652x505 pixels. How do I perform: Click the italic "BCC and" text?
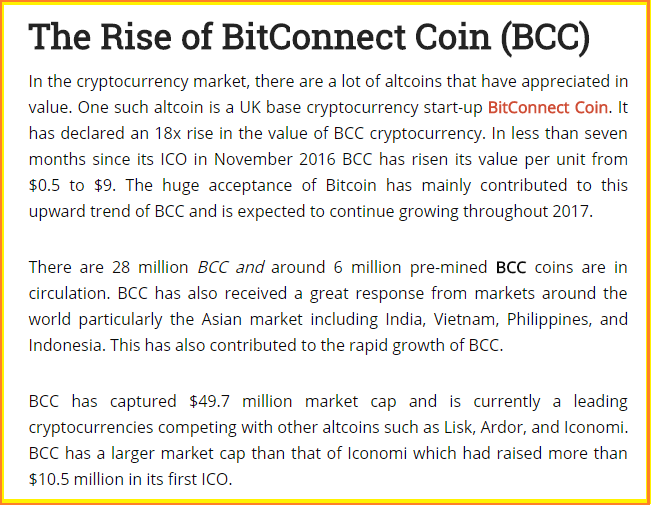coord(231,267)
